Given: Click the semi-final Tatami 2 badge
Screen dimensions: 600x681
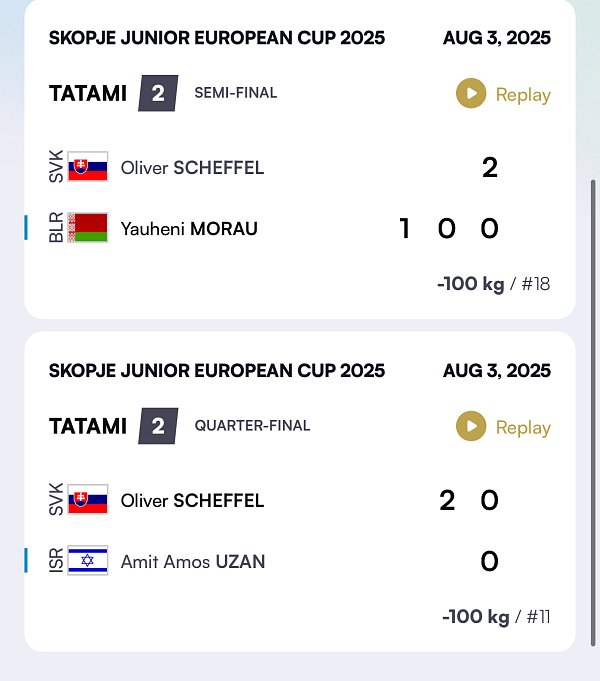Looking at the screenshot, I should (x=158, y=93).
